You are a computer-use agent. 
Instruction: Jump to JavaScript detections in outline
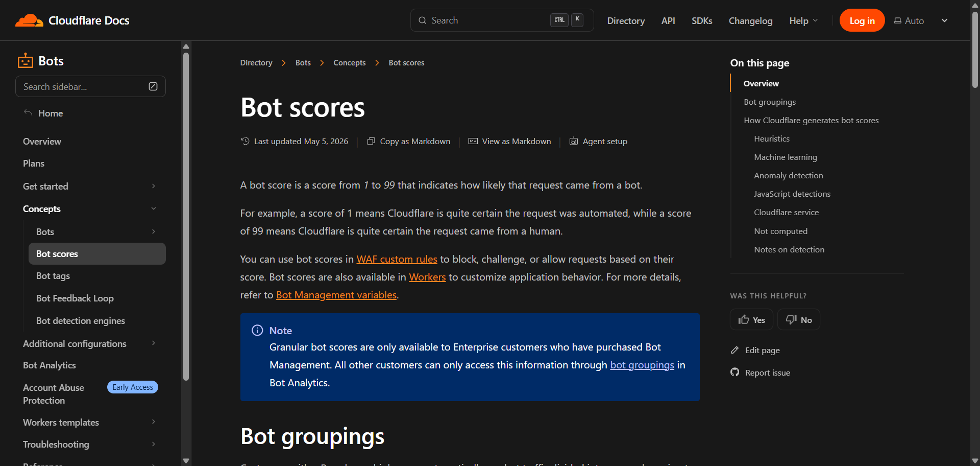click(x=792, y=194)
